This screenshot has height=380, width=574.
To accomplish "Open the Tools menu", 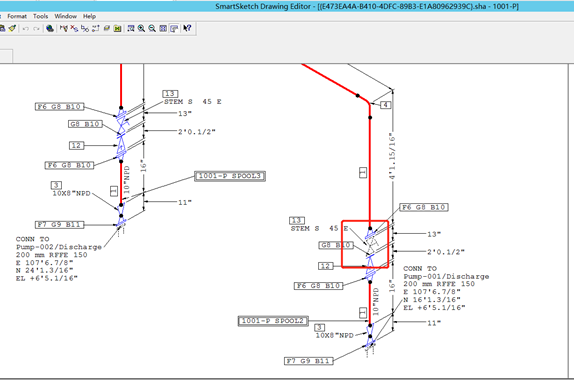I will click(x=40, y=16).
